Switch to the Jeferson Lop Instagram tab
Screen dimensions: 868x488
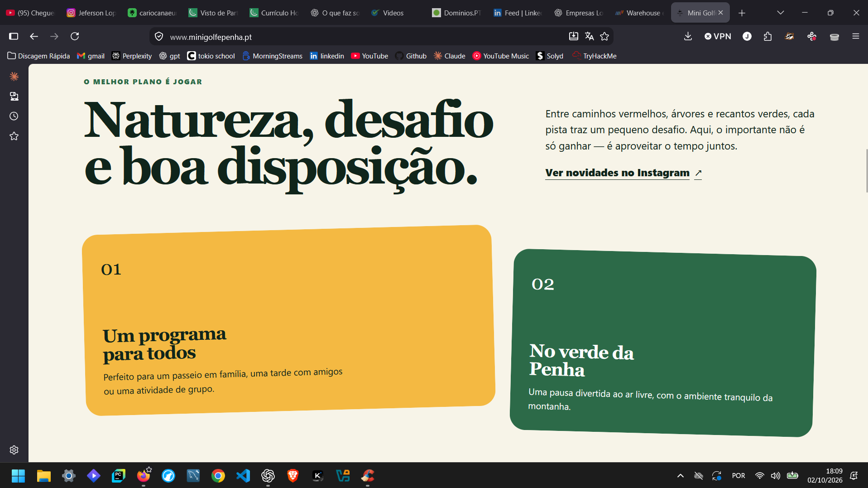[x=91, y=13]
